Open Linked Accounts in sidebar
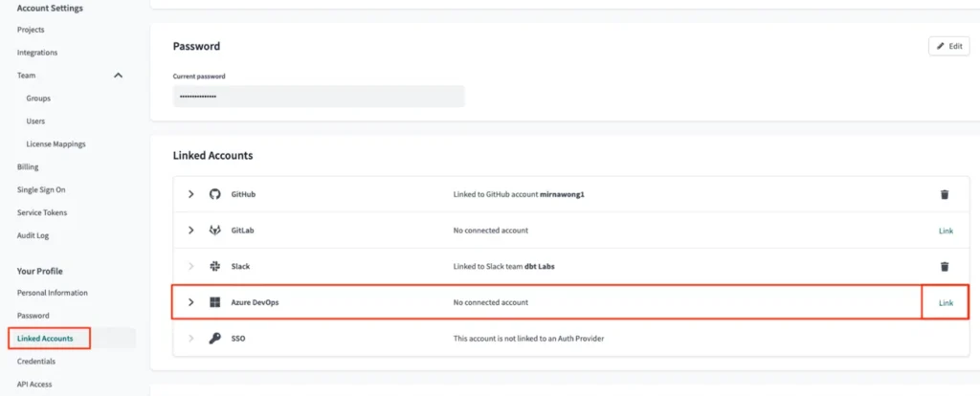Viewport: 980px width, 396px height. pyautogui.click(x=45, y=339)
